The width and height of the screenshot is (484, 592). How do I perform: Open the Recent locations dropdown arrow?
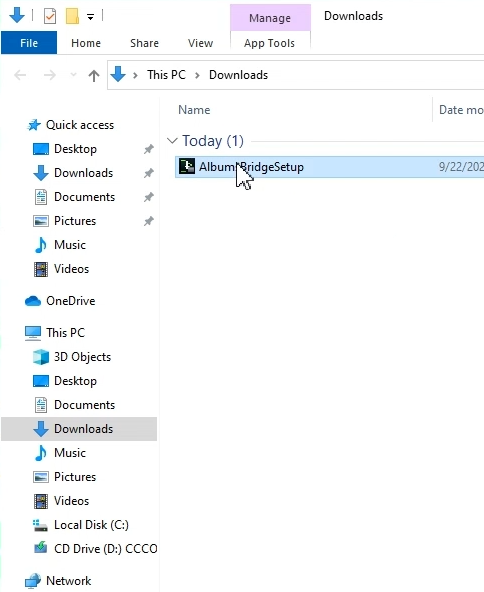coord(74,75)
